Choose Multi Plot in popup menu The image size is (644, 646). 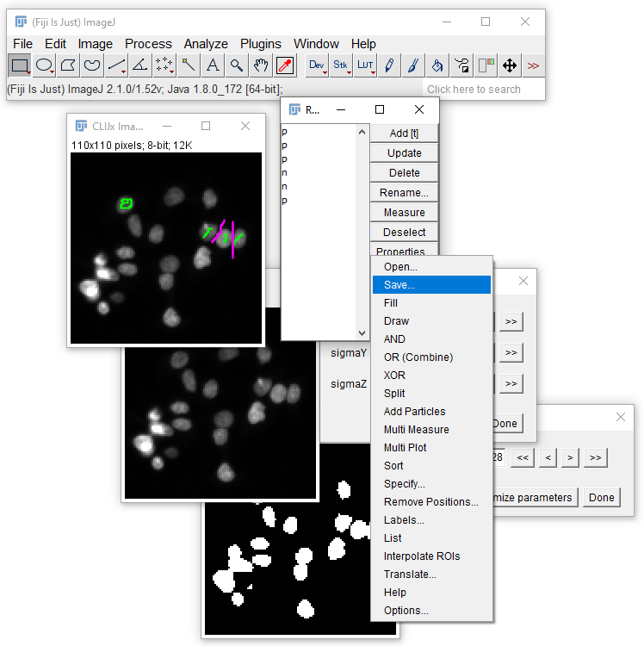pos(431,448)
